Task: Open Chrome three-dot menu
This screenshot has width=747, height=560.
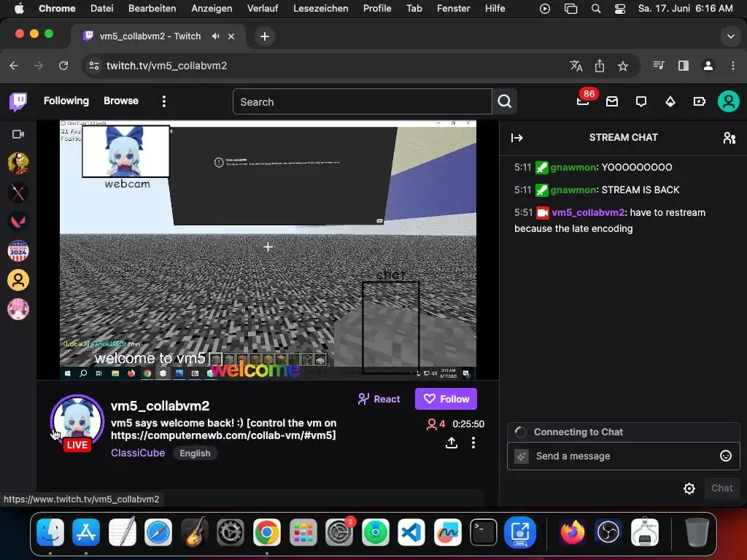Action: pyautogui.click(x=732, y=66)
